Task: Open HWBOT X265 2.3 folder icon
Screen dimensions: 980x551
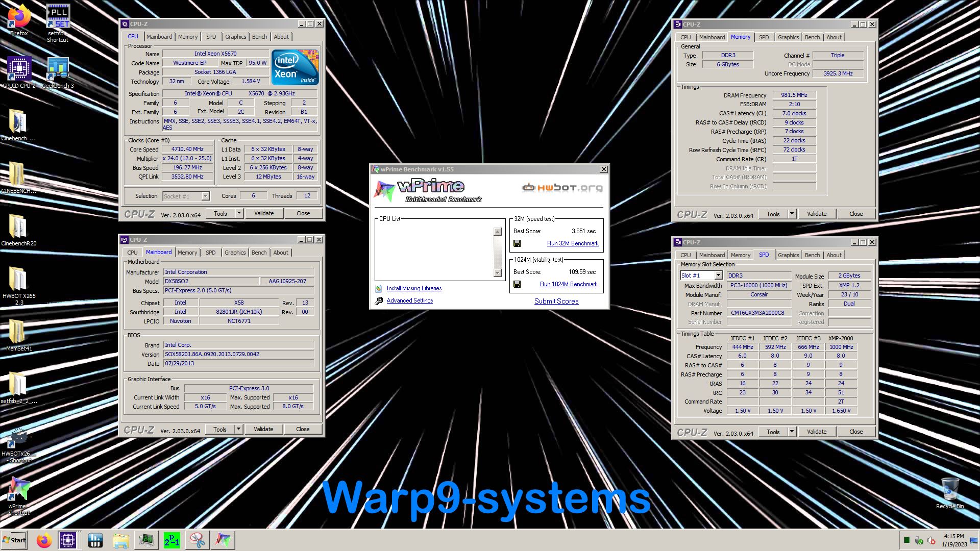Action: click(19, 286)
